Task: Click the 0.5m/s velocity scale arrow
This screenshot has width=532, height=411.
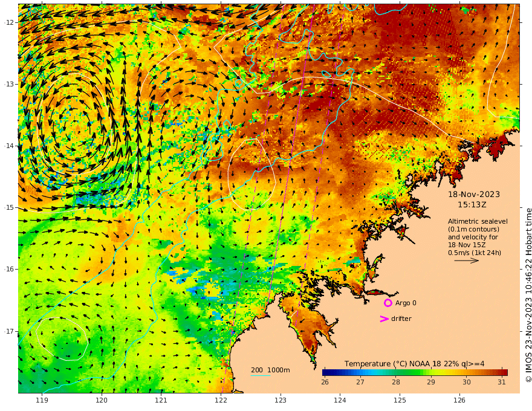Action: 467,261
